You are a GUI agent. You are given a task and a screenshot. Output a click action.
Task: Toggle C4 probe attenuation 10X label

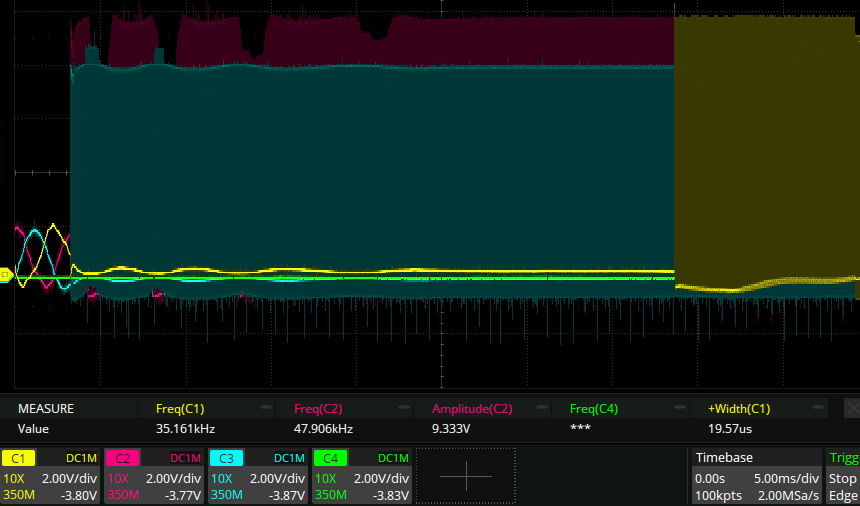point(325,478)
